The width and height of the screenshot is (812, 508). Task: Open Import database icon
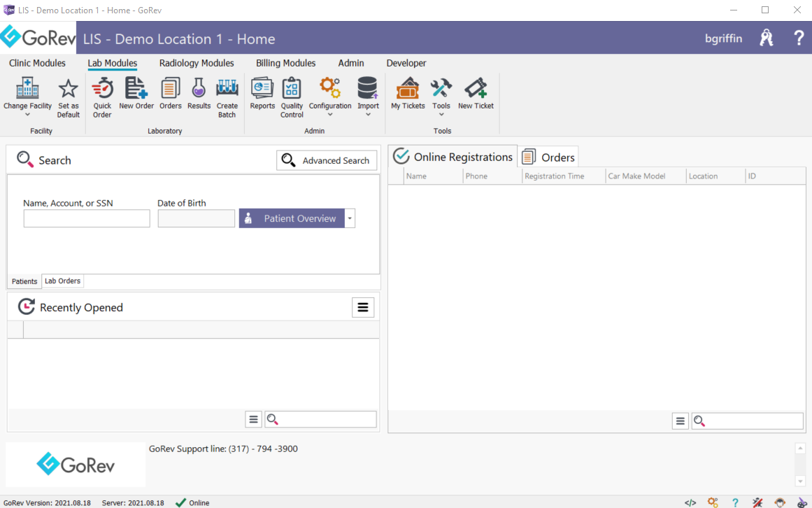click(368, 89)
